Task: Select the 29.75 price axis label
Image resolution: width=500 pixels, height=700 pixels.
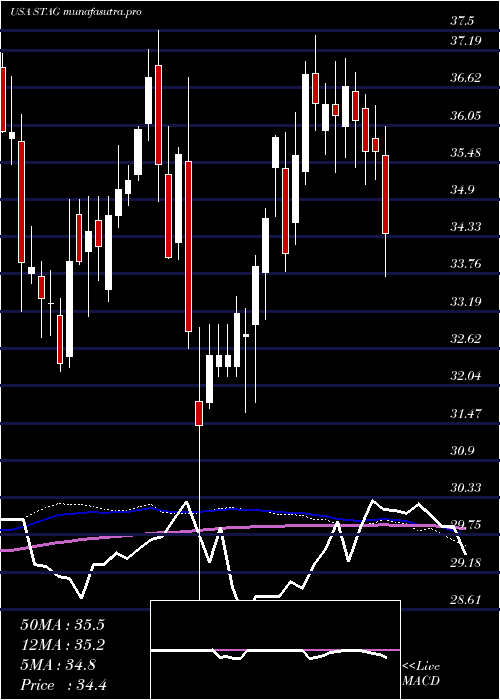Action: [x=466, y=524]
